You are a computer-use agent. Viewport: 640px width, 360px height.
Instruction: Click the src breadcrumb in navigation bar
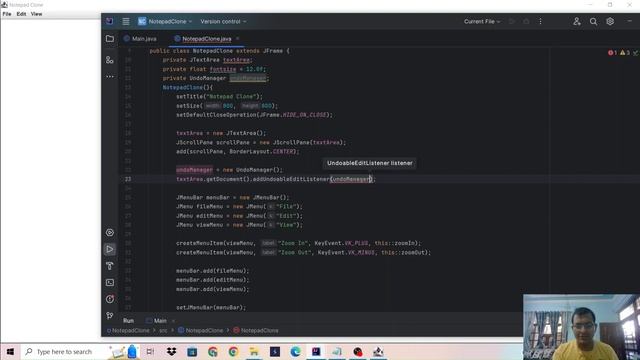click(163, 331)
